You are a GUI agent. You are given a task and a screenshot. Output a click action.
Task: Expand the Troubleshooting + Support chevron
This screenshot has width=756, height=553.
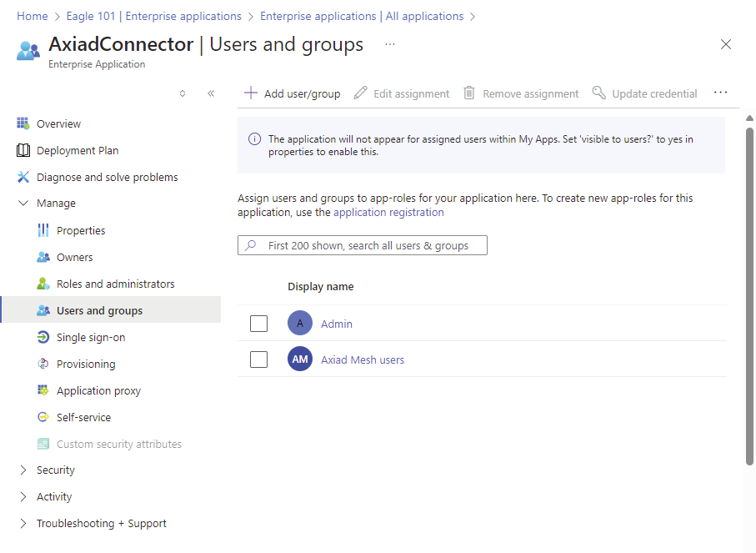(23, 523)
